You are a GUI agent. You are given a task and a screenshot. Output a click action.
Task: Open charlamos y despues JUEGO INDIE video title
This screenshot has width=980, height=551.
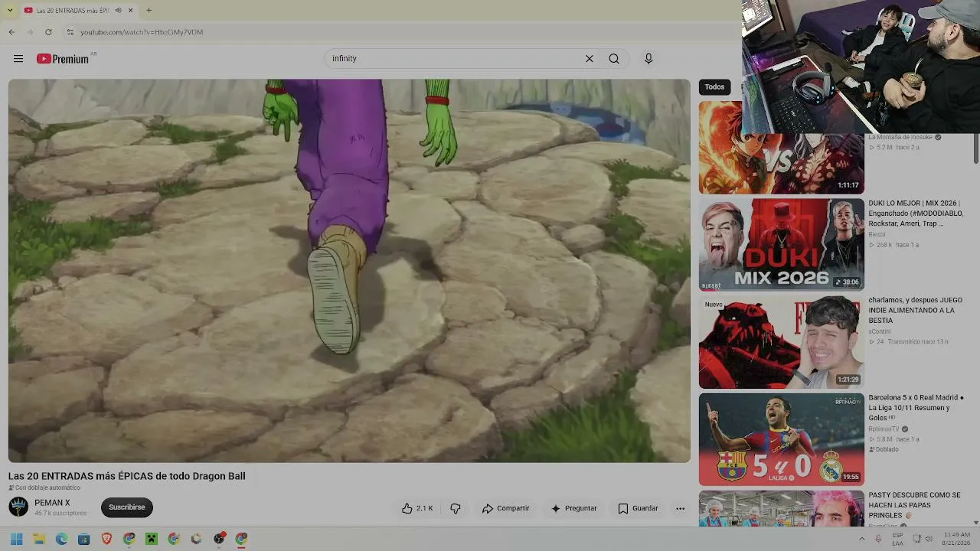(916, 311)
